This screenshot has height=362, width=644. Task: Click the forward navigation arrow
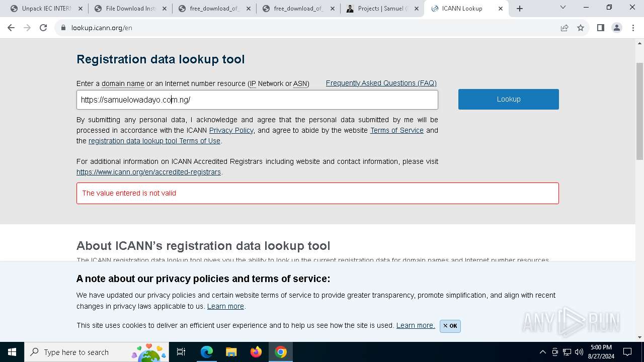click(x=27, y=28)
